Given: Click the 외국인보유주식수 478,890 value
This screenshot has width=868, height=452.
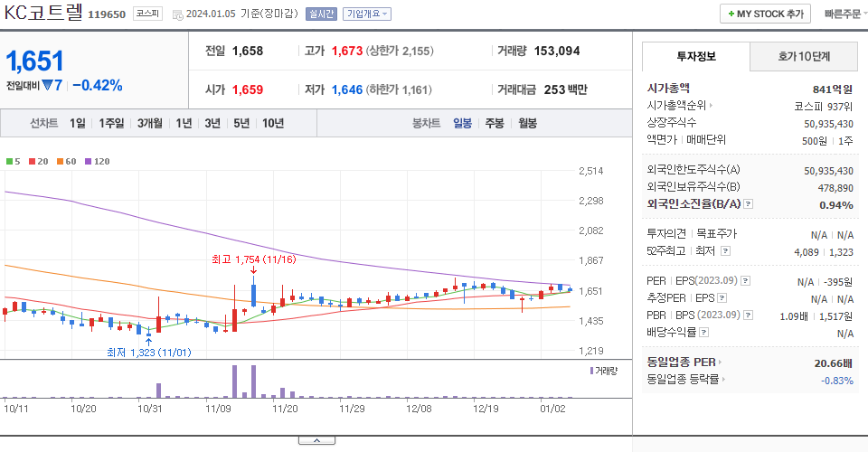Looking at the screenshot, I should point(835,188).
